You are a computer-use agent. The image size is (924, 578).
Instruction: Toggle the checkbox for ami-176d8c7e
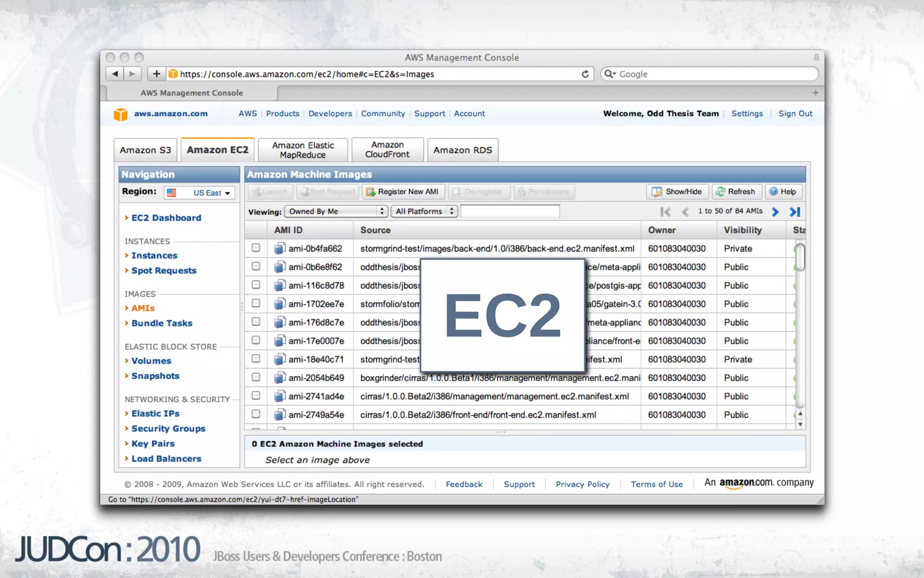(x=256, y=322)
